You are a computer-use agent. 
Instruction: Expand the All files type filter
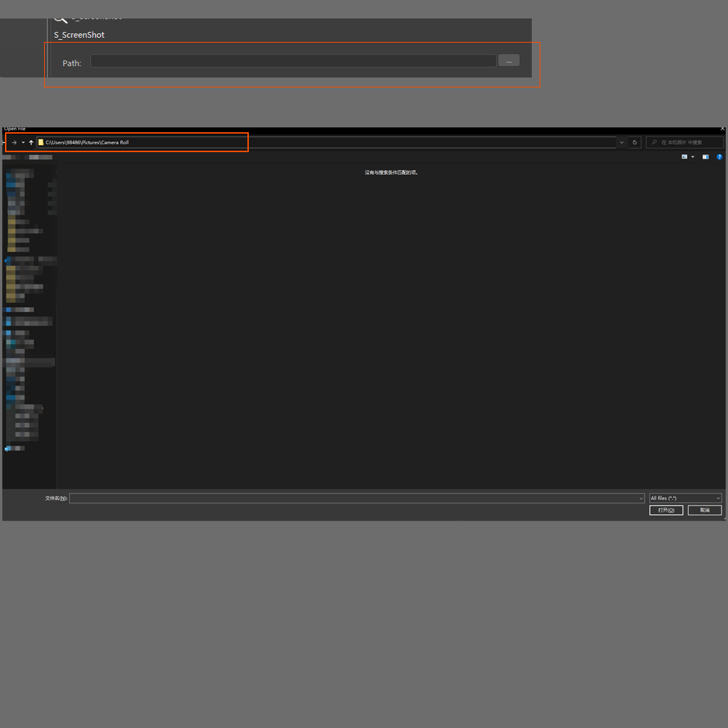685,498
